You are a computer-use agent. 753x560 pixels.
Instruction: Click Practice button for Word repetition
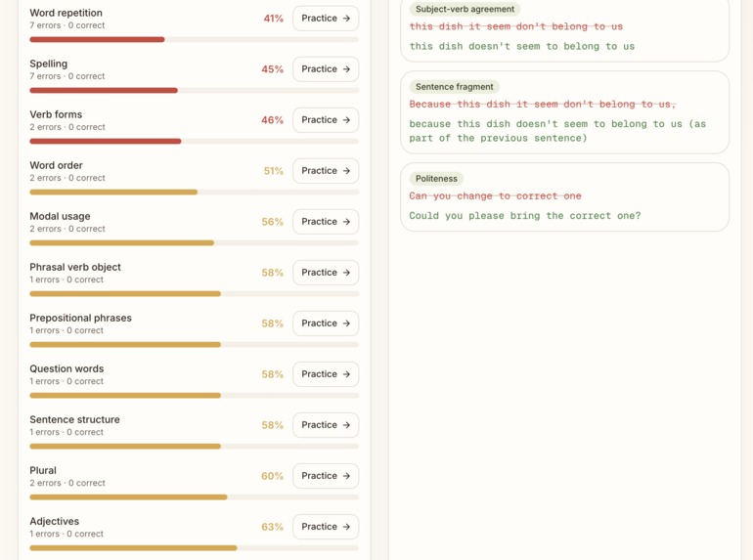(x=326, y=19)
